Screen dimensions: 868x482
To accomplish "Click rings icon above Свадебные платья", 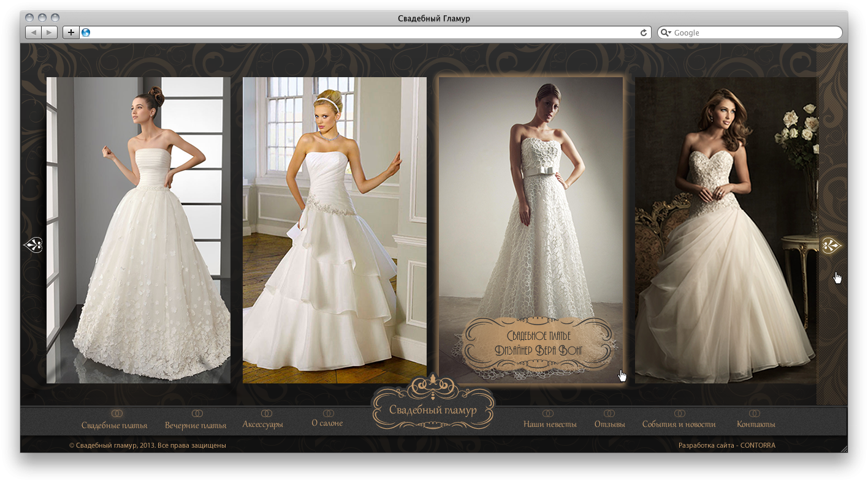I will pyautogui.click(x=116, y=414).
